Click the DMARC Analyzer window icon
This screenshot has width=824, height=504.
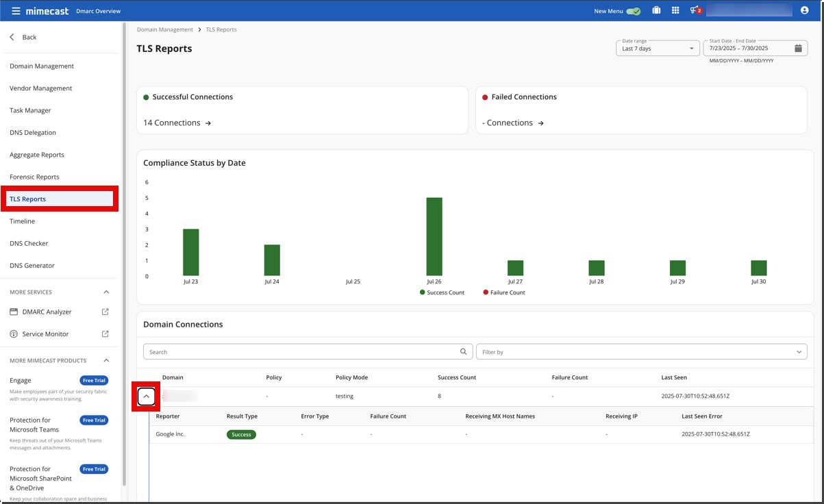14,312
